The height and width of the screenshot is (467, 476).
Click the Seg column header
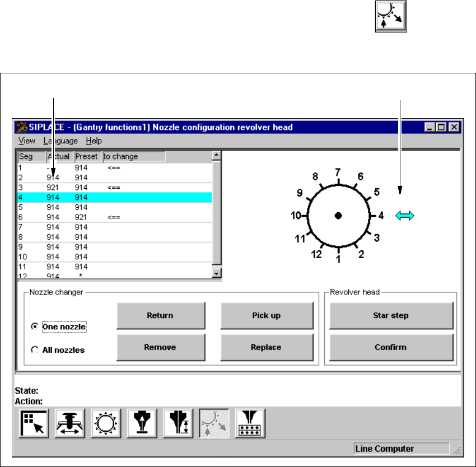31,156
